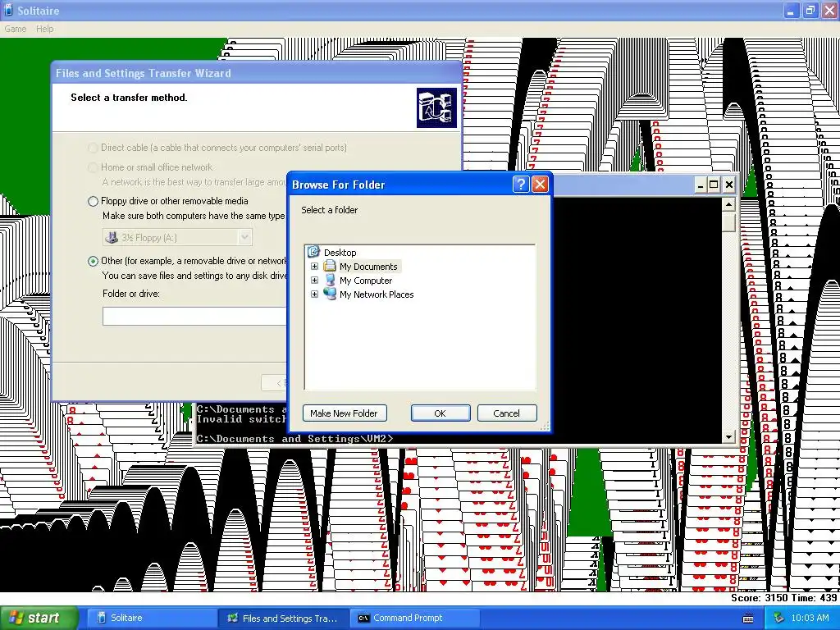Open the 3½ Floppy (A:) drive dropdown
Image resolution: width=840 pixels, height=630 pixels.
click(x=244, y=237)
